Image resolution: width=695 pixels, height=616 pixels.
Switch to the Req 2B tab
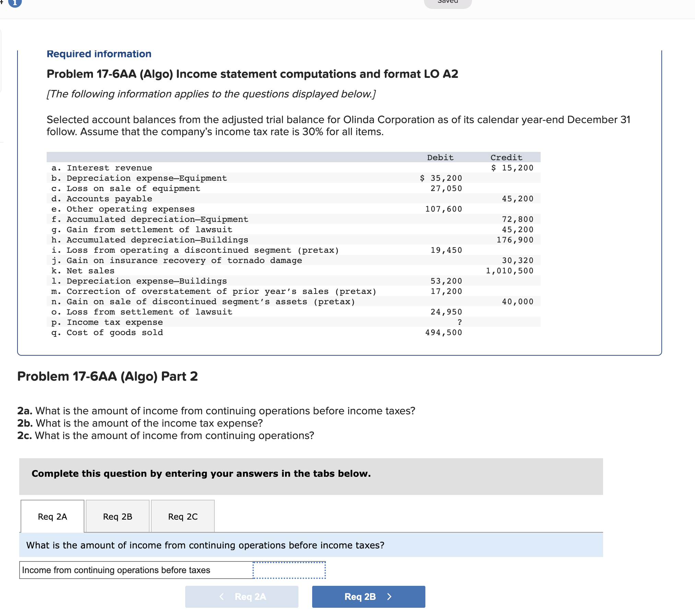(x=117, y=516)
